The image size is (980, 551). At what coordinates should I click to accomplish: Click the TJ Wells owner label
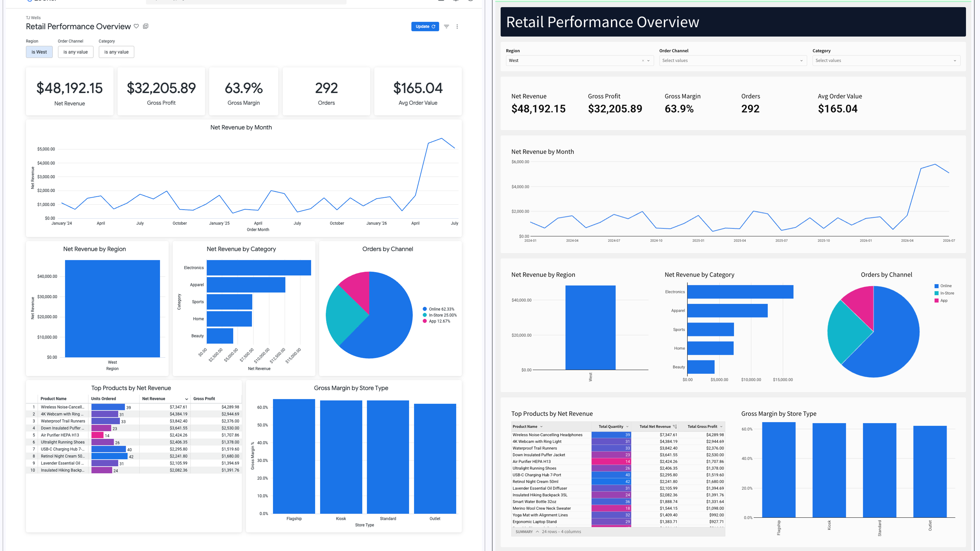click(33, 18)
